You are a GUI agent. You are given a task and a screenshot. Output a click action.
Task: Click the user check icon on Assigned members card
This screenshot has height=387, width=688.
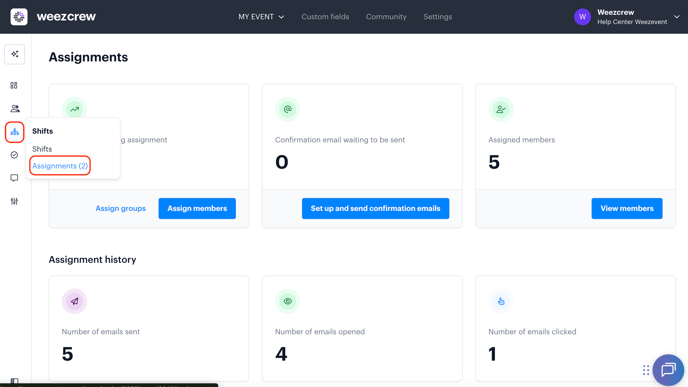click(x=501, y=109)
